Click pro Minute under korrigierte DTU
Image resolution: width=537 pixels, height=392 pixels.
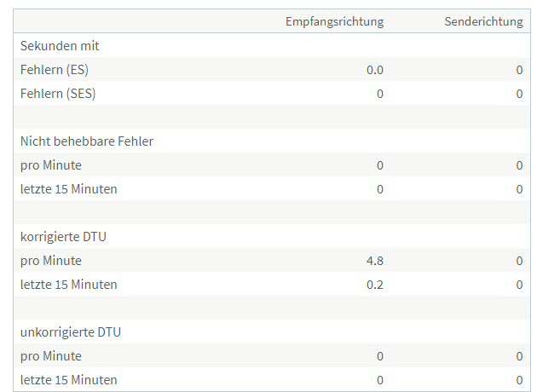tap(50, 261)
